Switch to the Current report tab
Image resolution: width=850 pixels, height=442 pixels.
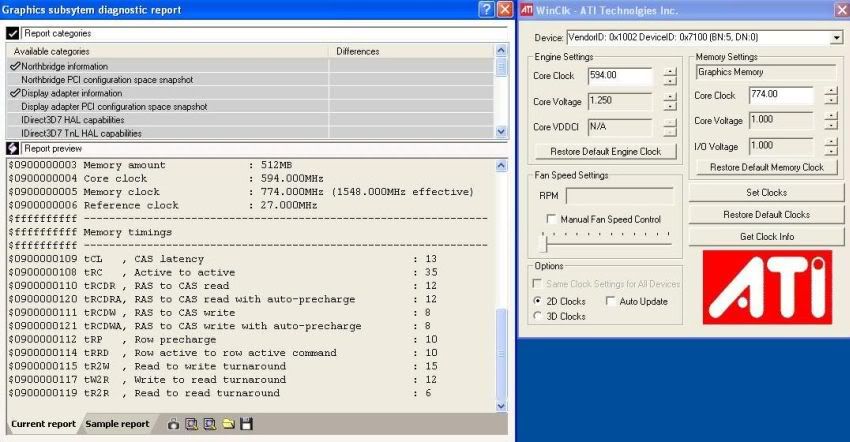tap(43, 424)
